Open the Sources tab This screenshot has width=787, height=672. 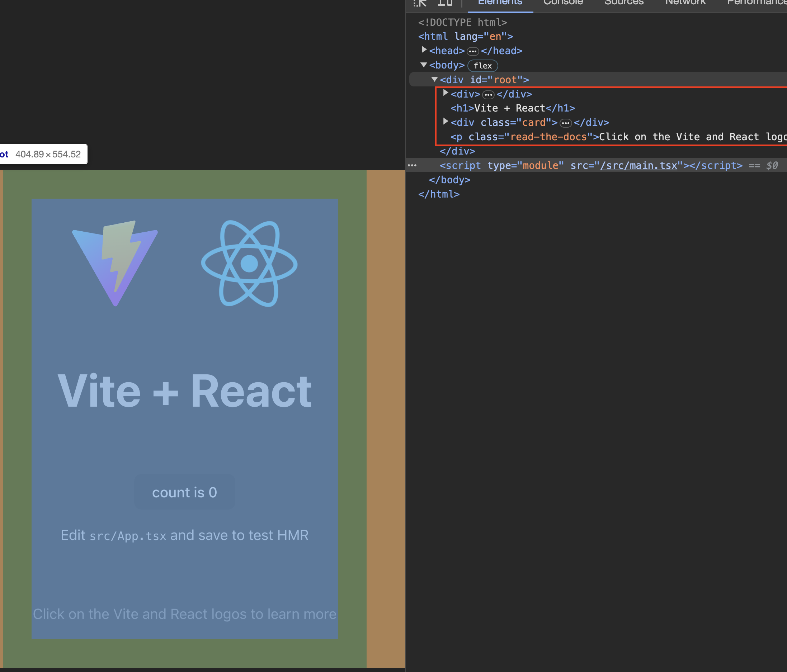[x=624, y=3]
